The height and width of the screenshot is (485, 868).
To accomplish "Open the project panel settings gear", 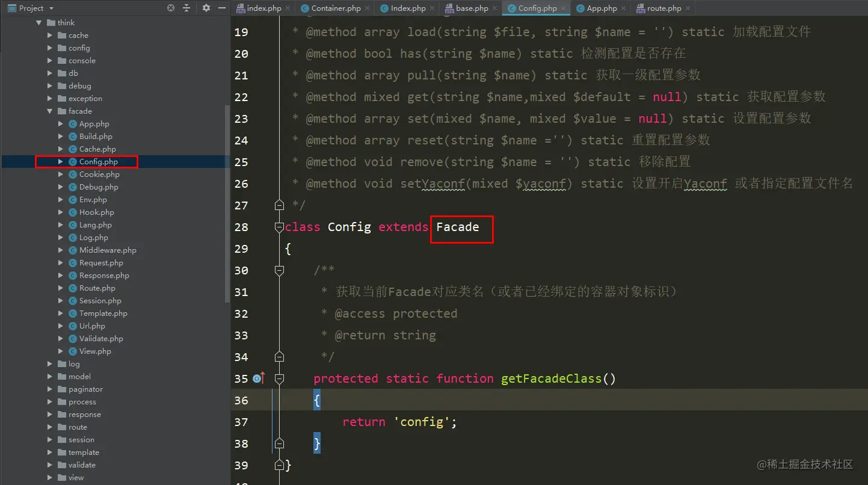I will pyautogui.click(x=206, y=8).
